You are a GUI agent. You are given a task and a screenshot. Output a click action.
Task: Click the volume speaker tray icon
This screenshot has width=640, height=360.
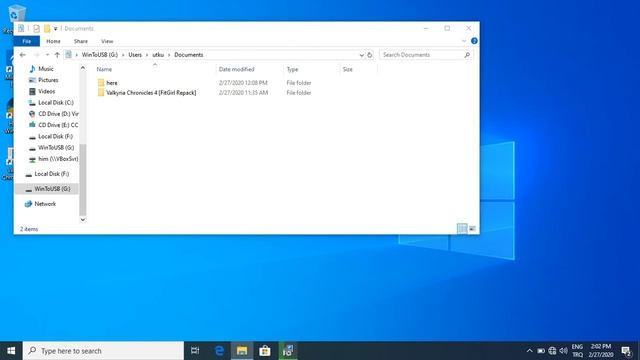[564, 351]
